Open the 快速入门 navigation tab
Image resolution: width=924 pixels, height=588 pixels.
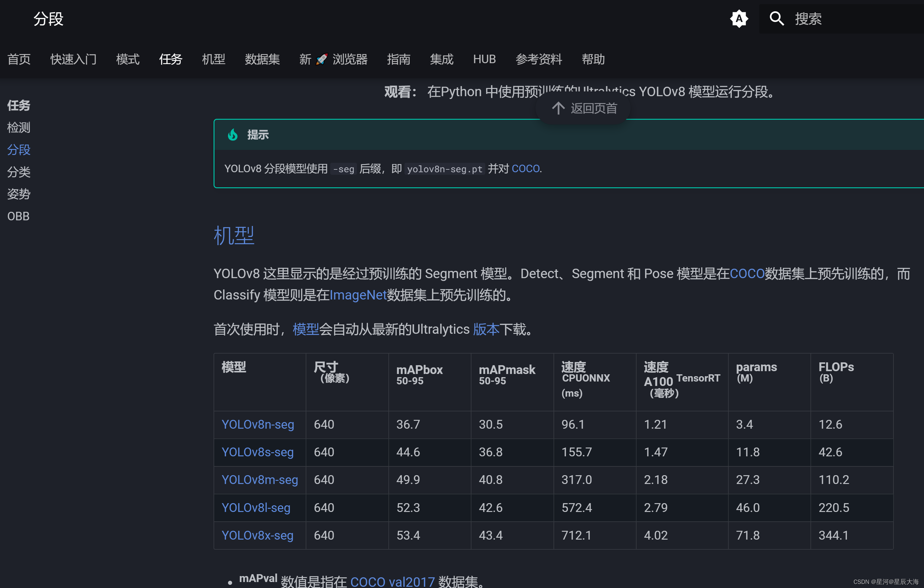73,59
